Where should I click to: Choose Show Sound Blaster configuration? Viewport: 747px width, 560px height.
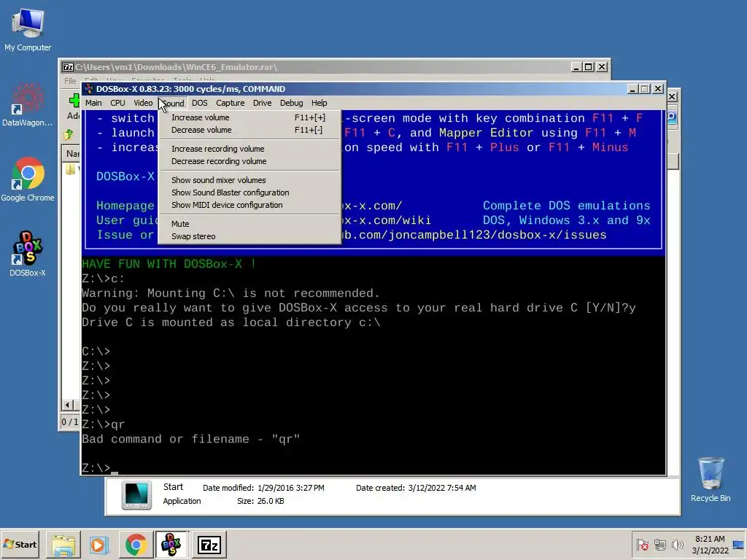click(x=249, y=192)
